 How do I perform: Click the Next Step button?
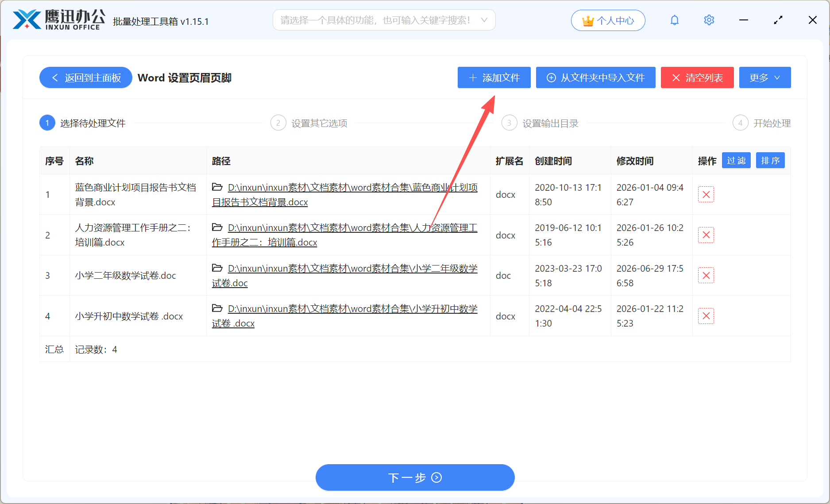[415, 477]
